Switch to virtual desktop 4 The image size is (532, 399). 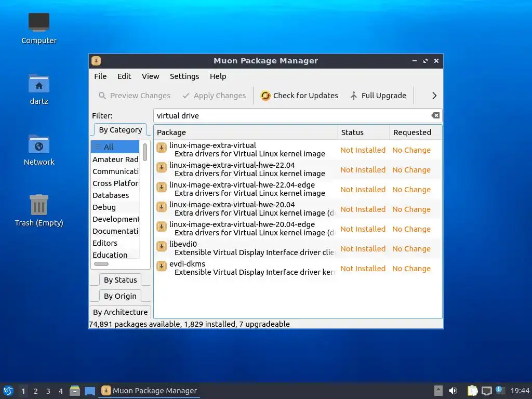(61, 391)
